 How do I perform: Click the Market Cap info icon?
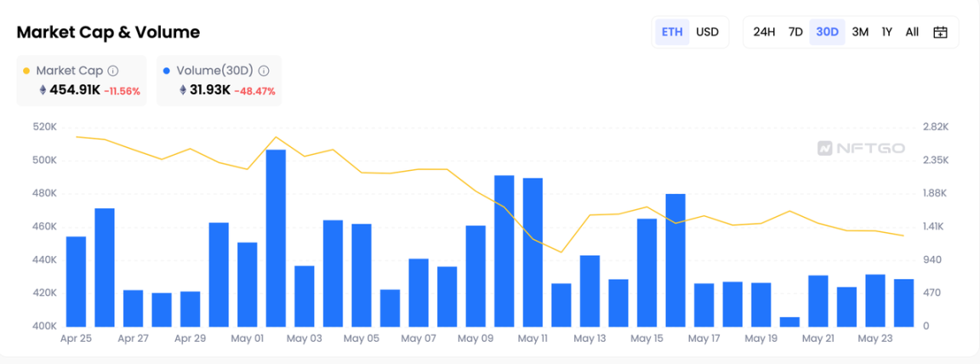click(113, 71)
